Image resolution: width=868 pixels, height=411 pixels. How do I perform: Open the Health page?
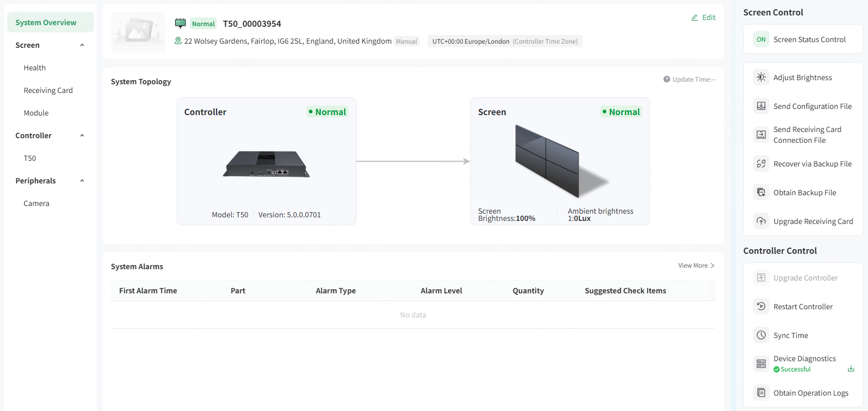click(34, 68)
